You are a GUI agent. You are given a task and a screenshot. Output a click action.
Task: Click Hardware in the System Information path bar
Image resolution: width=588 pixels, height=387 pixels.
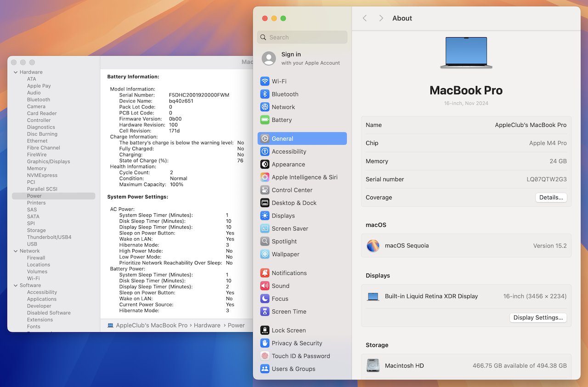(x=207, y=325)
